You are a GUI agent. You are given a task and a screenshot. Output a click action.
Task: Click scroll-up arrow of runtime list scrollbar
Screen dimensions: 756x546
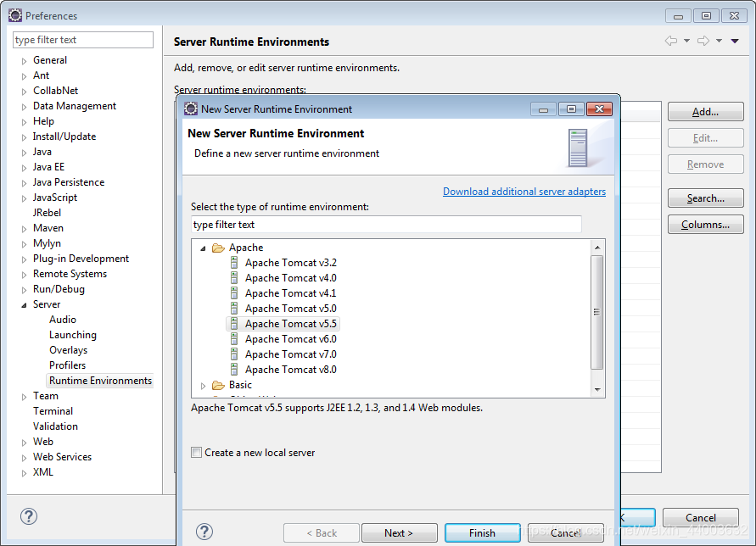tap(597, 248)
